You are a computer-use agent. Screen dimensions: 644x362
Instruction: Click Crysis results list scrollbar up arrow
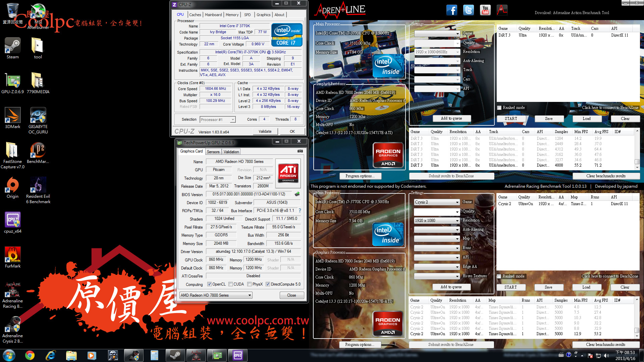click(x=637, y=299)
